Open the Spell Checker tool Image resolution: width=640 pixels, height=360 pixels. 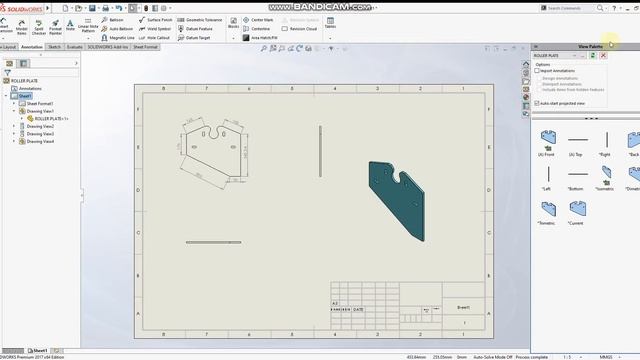point(39,27)
